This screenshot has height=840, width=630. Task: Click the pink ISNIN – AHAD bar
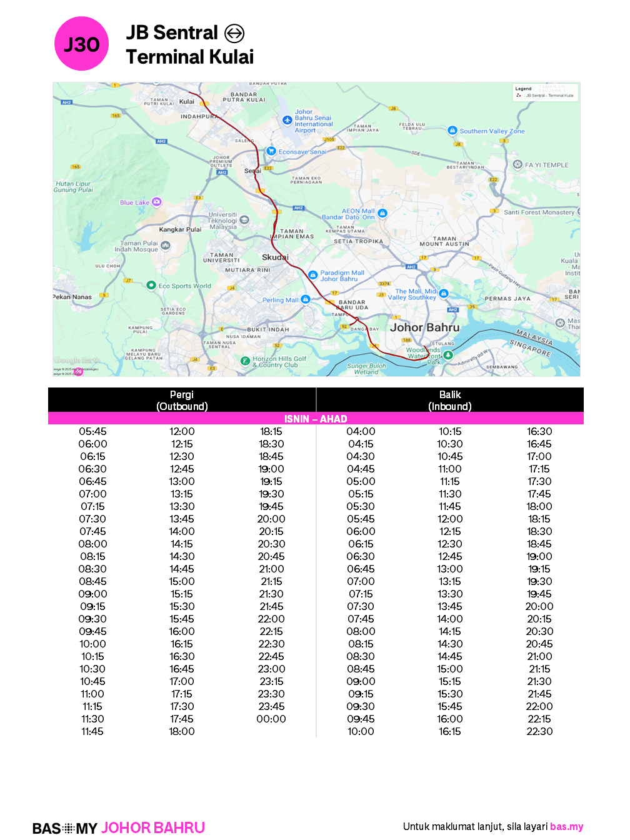point(316,419)
